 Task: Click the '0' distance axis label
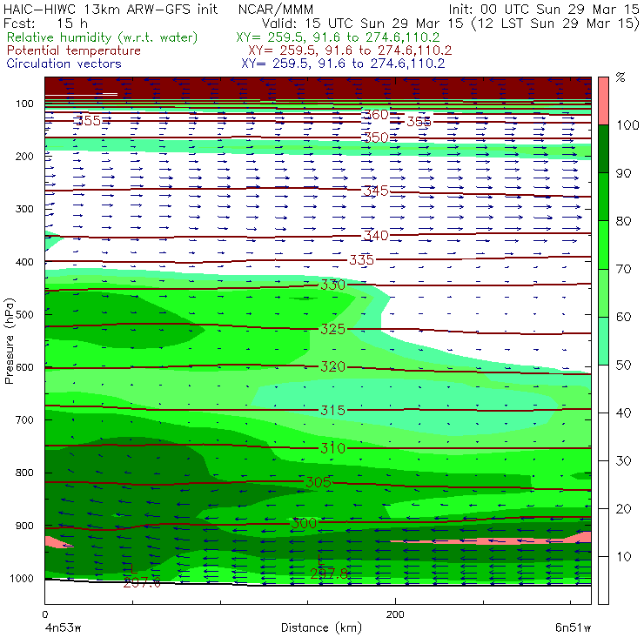pyautogui.click(x=44, y=614)
